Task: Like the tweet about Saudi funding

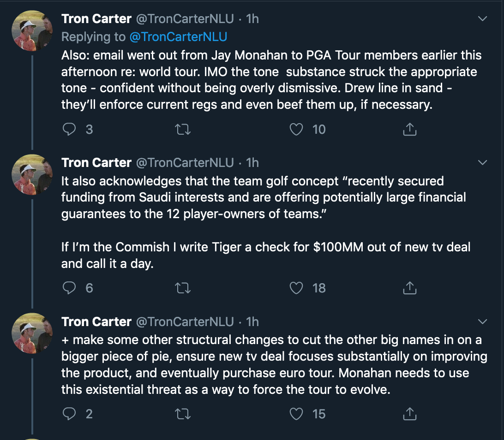Action: tap(296, 288)
